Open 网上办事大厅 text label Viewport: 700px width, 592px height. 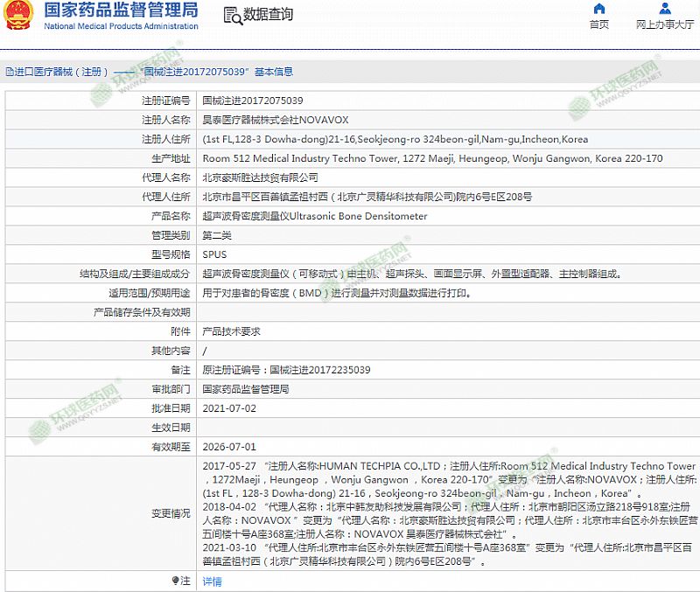click(x=665, y=24)
